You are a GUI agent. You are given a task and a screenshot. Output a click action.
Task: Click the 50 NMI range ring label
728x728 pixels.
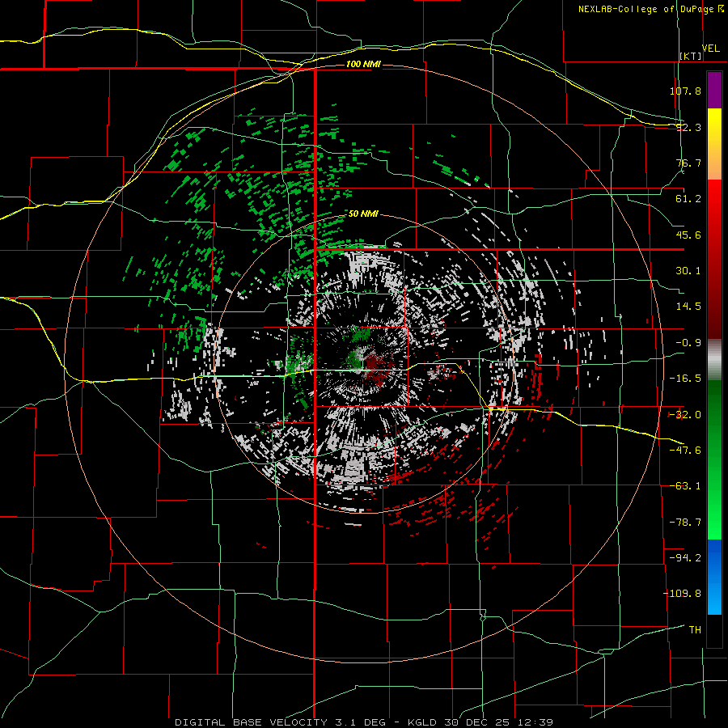(363, 214)
